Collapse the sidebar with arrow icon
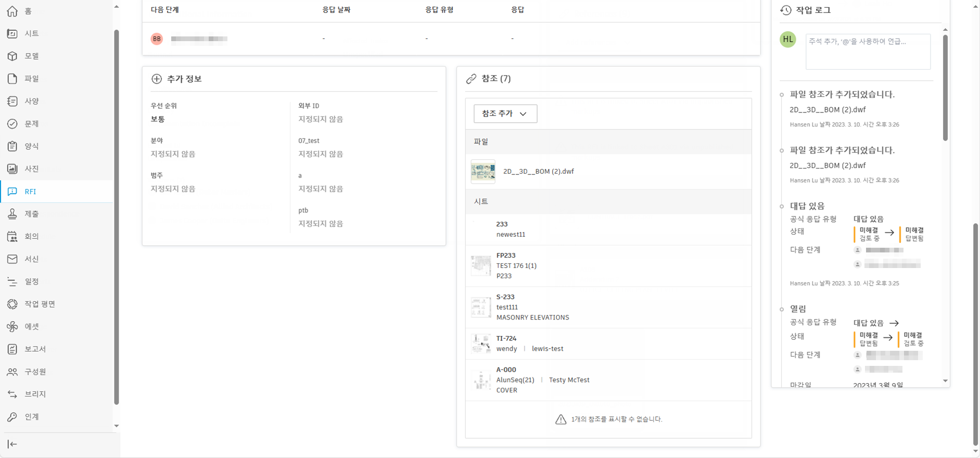 (12, 444)
